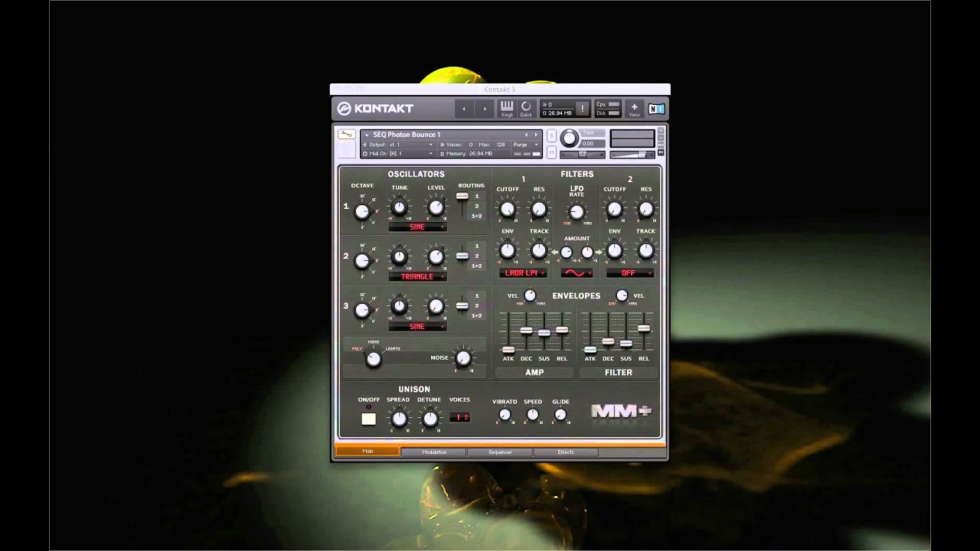
Task: Set oscillator 3 routing to 1
Action: [x=476, y=296]
